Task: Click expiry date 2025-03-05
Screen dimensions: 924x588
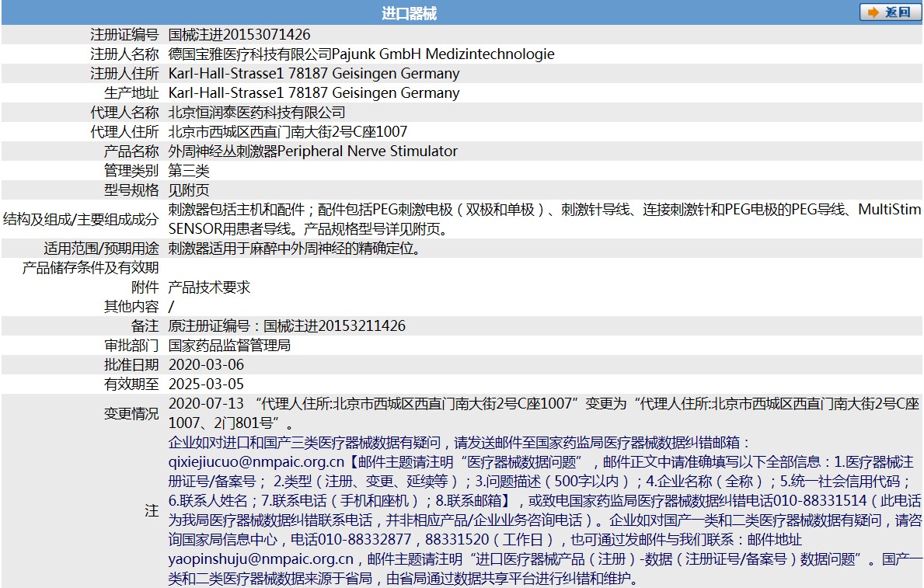Action: tap(206, 384)
